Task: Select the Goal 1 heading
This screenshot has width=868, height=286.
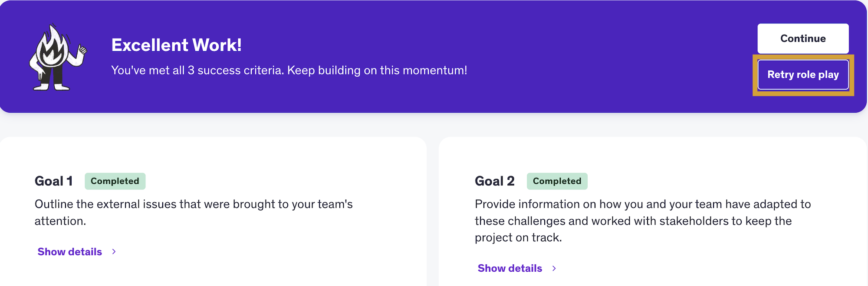Action: (54, 181)
